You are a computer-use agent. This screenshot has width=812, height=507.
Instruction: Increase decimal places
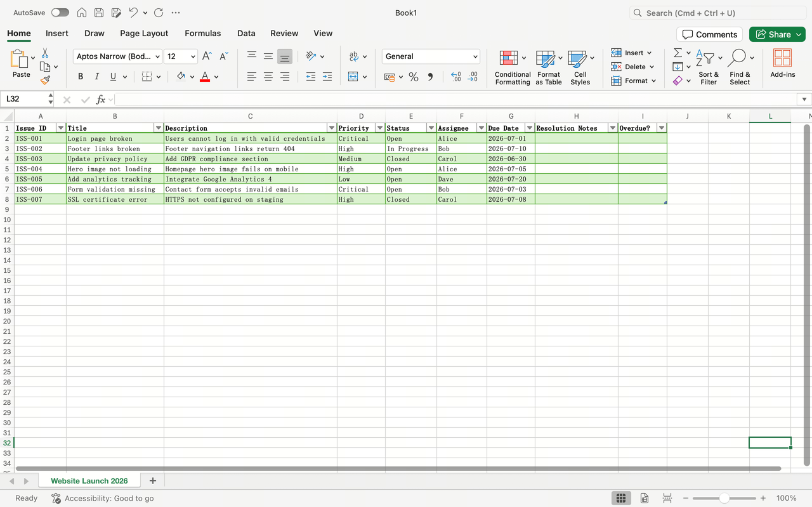click(x=455, y=77)
